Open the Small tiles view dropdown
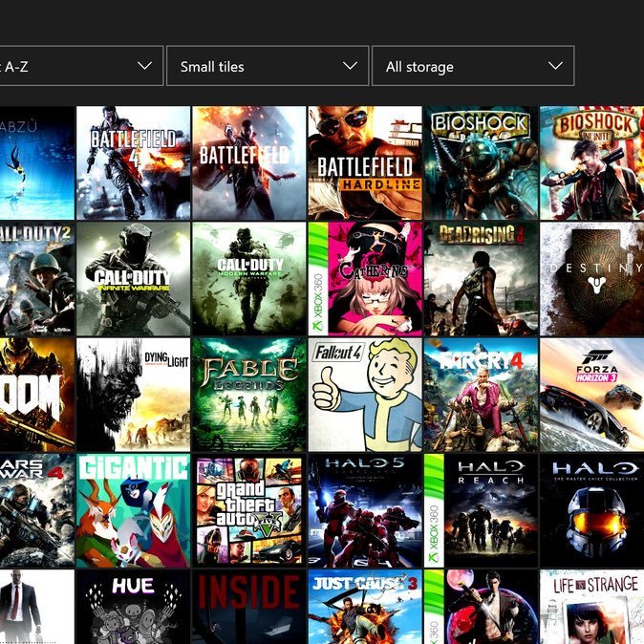Image resolution: width=644 pixels, height=644 pixels. (268, 66)
